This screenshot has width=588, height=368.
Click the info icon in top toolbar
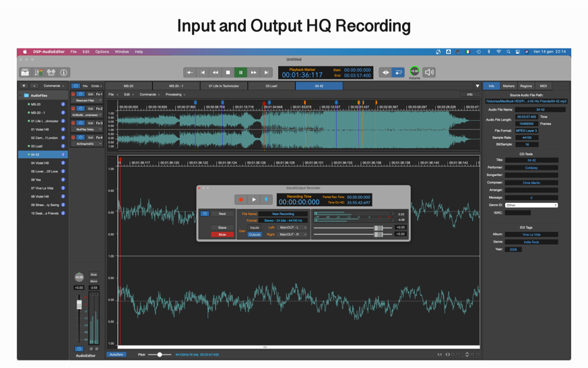pyautogui.click(x=63, y=72)
